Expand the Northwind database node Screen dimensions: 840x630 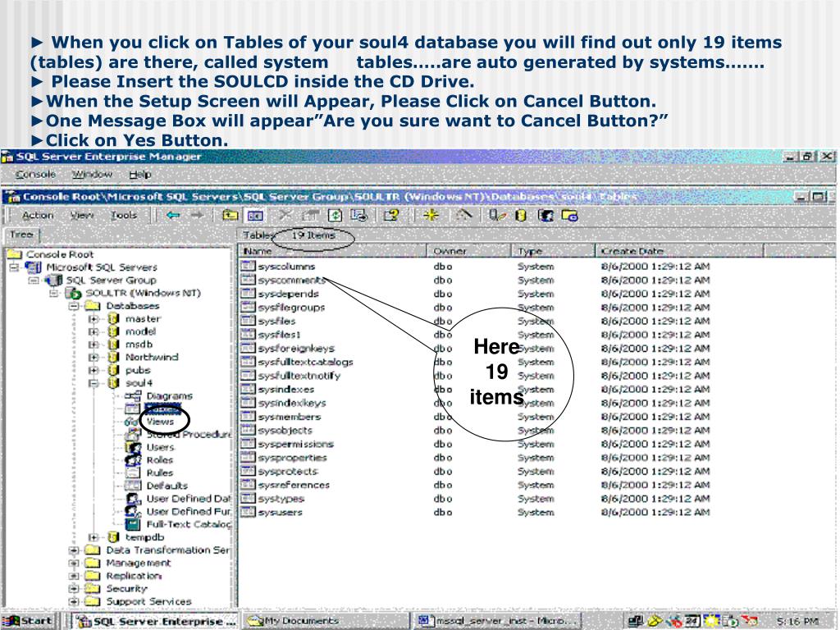pos(94,358)
